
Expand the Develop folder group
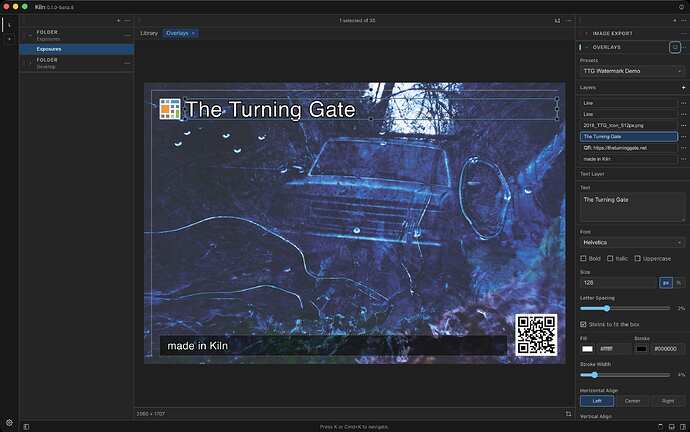[x=29, y=63]
